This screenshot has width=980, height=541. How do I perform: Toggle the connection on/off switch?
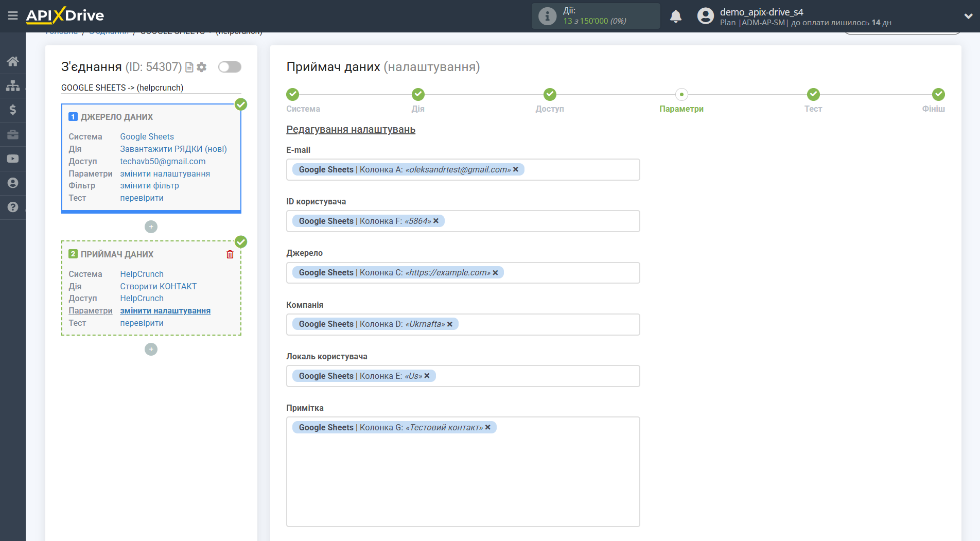[230, 67]
